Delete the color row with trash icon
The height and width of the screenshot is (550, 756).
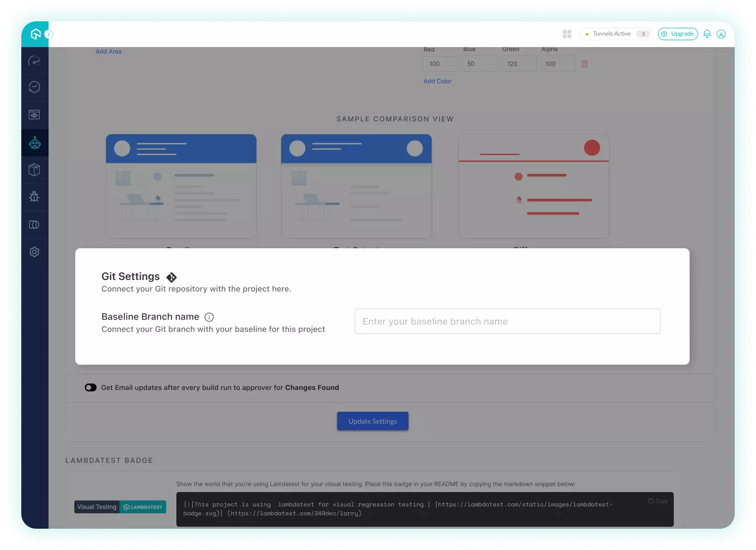(x=585, y=63)
